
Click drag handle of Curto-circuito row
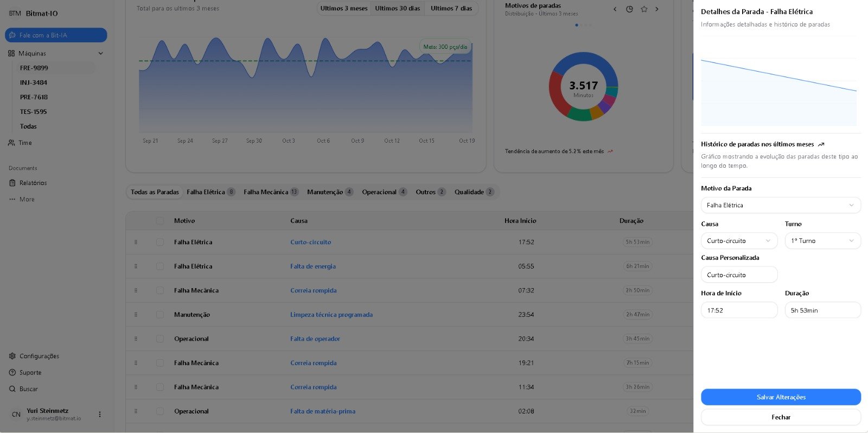[x=136, y=242]
